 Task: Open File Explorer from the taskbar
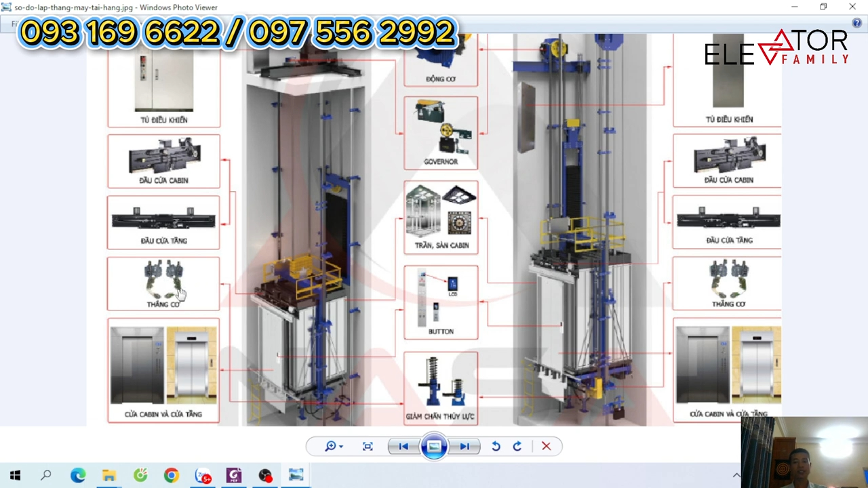109,475
